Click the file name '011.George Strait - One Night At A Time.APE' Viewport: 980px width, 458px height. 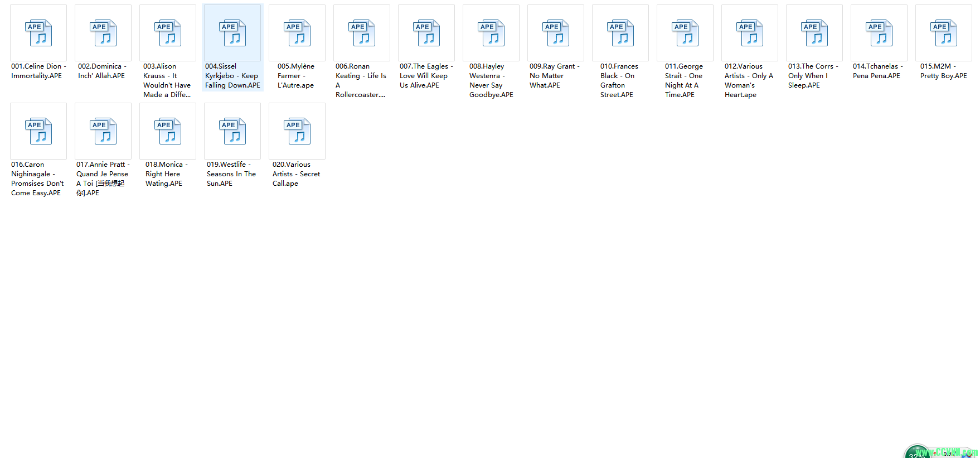(684, 80)
